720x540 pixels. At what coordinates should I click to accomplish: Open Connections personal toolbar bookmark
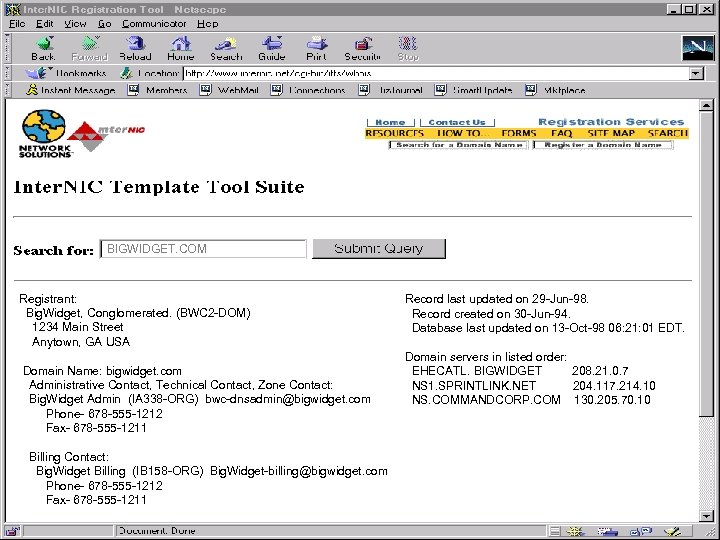pos(308,90)
